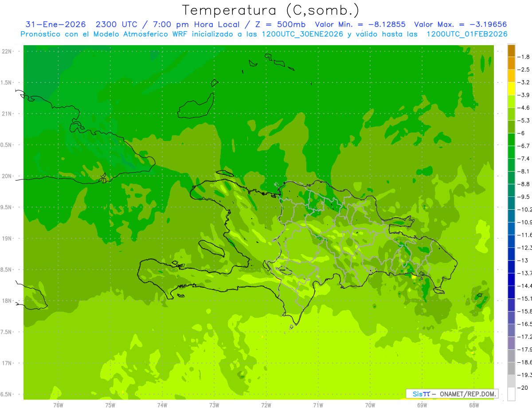Viewport: 532px width, 411px height.
Task: Click the '70W' longitude label
Action: (370, 405)
